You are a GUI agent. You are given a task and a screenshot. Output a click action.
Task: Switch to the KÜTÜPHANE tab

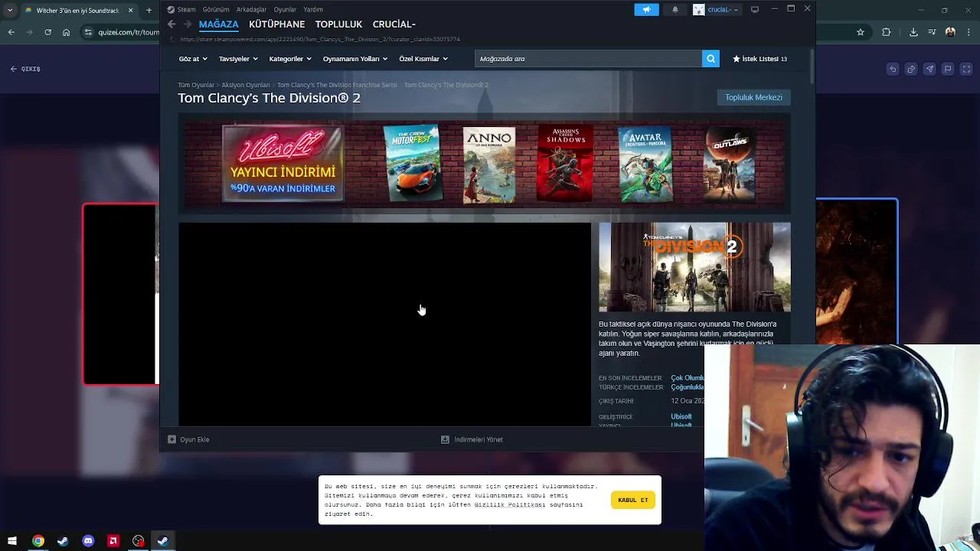(276, 24)
